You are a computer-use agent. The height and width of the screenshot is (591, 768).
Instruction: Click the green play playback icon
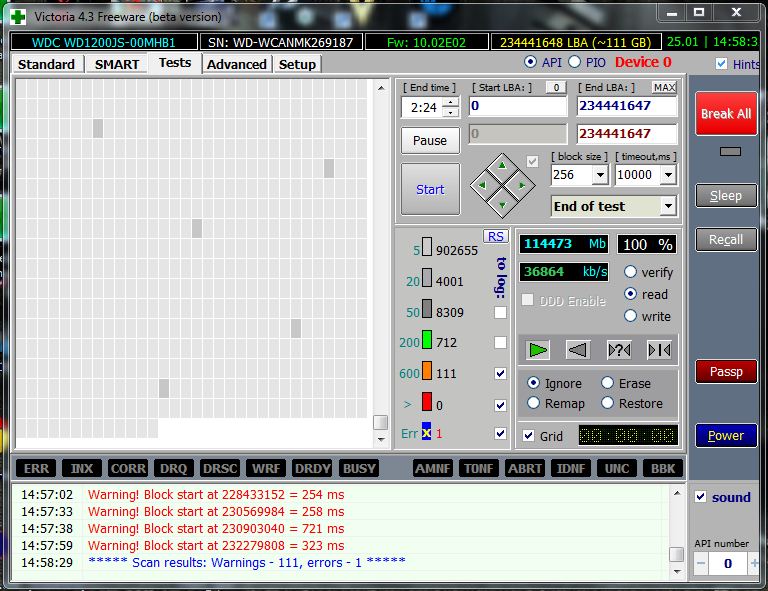pos(539,349)
